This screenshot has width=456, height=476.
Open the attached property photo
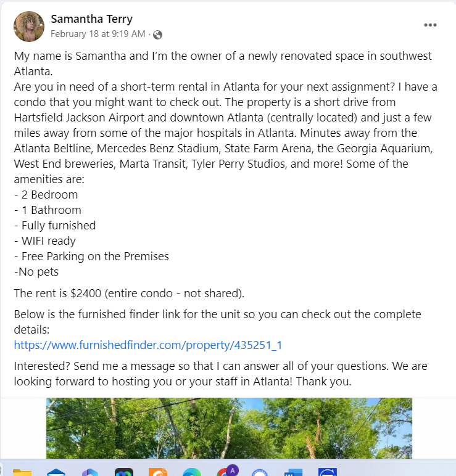pyautogui.click(x=229, y=428)
